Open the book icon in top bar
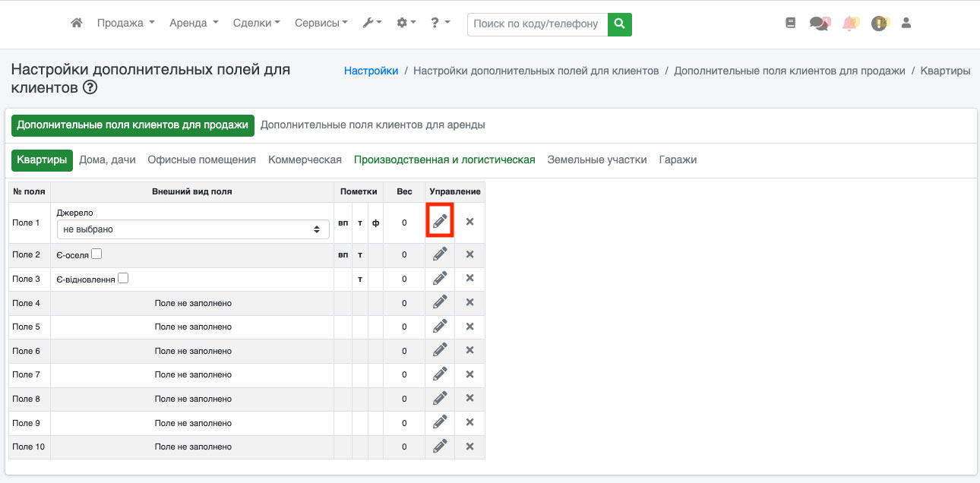The height and width of the screenshot is (483, 980). point(790,24)
